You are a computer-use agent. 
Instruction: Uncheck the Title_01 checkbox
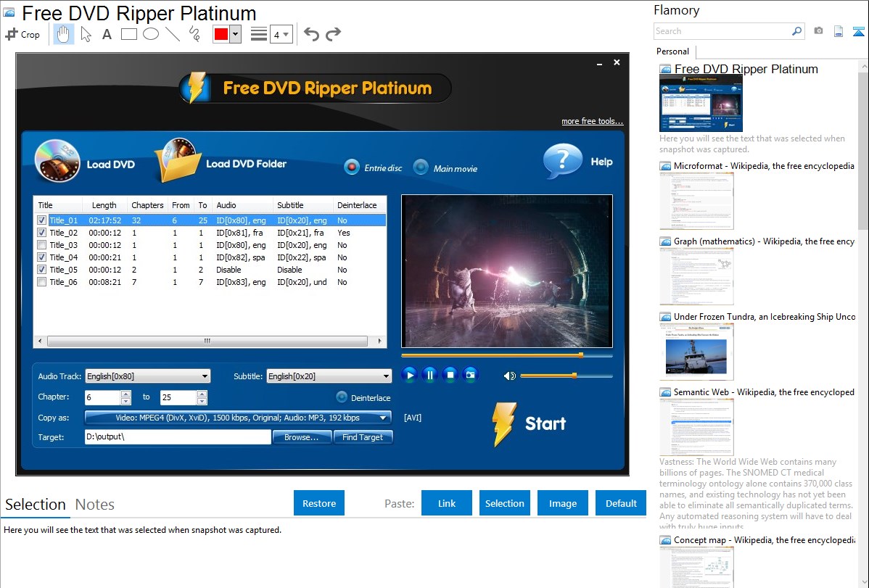click(x=41, y=220)
